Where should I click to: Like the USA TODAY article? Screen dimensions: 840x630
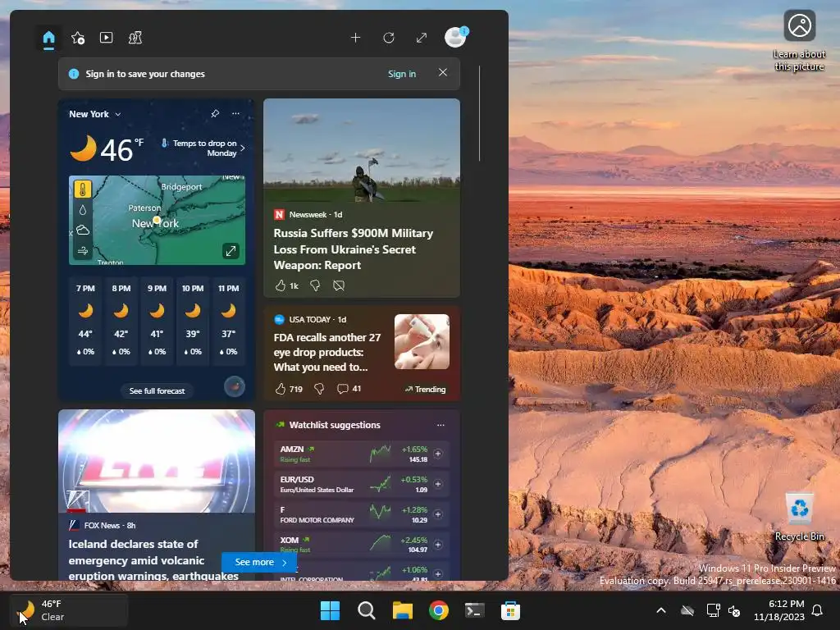289,389
